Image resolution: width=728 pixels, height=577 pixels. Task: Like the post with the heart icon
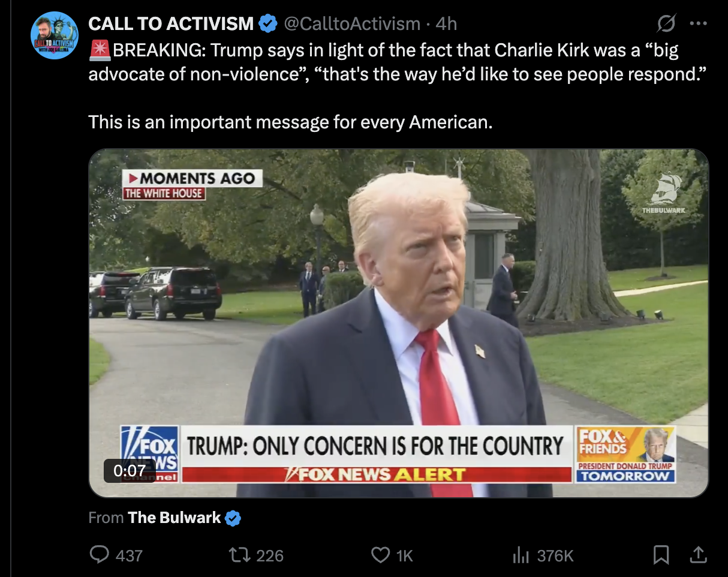pos(380,555)
